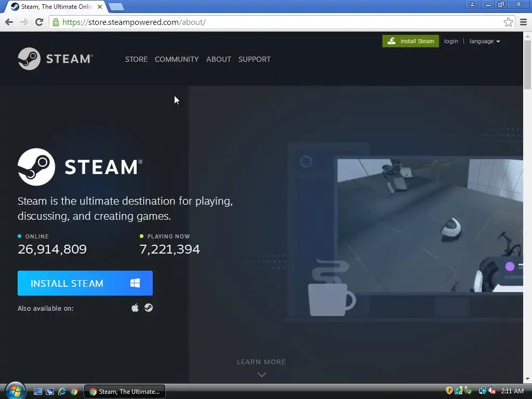Expand the language dropdown
532x399 pixels.
coord(485,41)
